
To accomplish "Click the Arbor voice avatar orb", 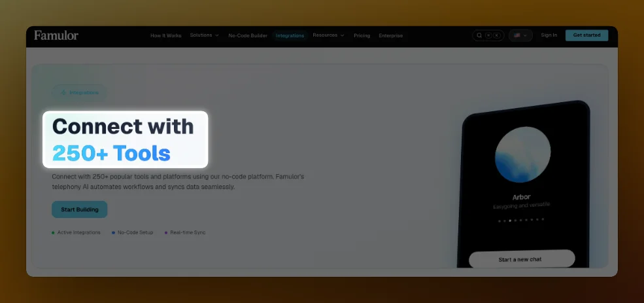I will tap(522, 154).
